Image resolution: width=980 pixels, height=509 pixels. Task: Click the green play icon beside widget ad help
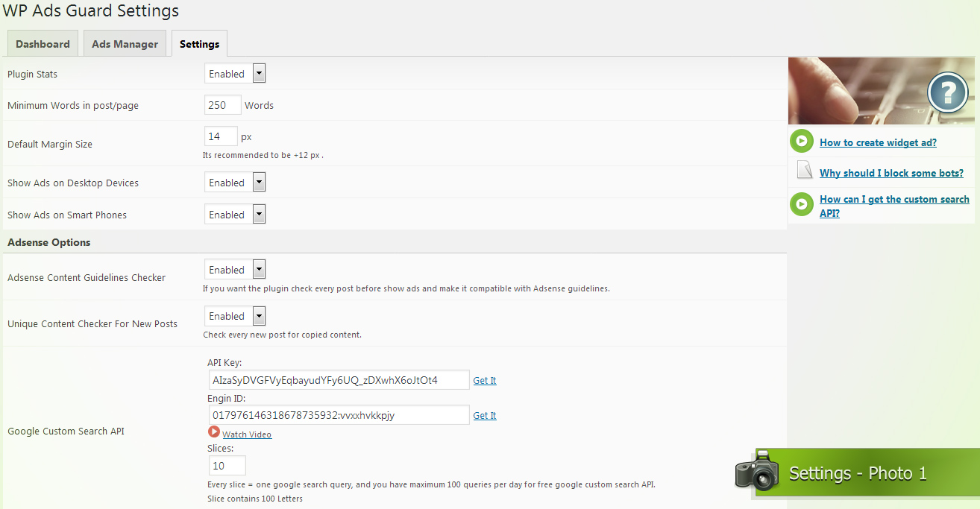802,142
